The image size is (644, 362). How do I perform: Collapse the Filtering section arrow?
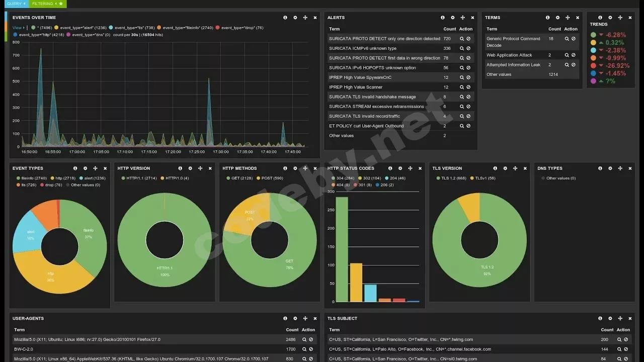pyautogui.click(x=55, y=4)
